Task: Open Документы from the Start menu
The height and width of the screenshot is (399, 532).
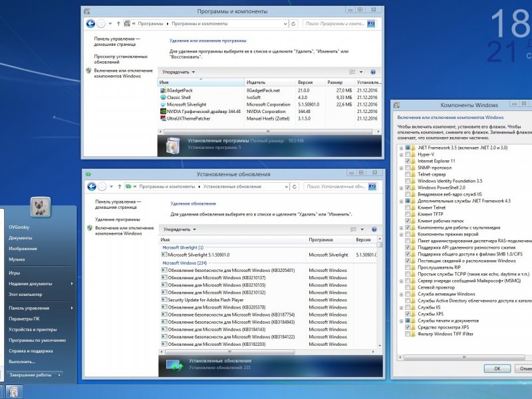Action: pyautogui.click(x=21, y=238)
